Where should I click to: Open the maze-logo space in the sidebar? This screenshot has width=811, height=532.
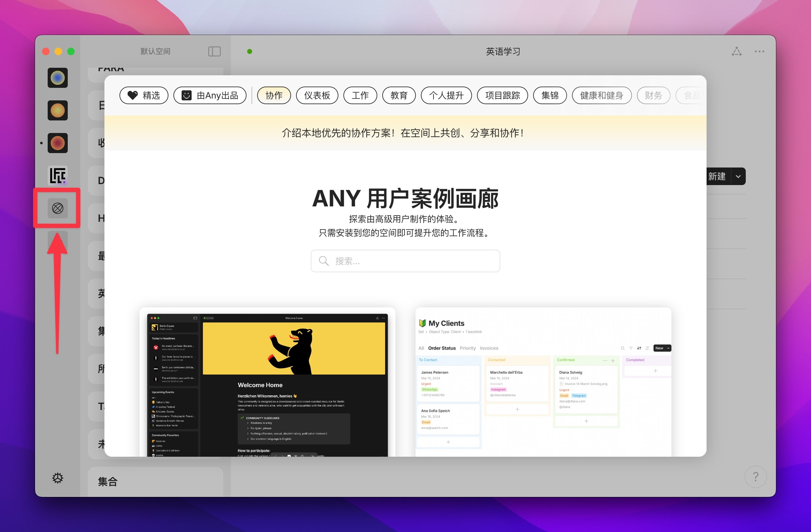(58, 176)
